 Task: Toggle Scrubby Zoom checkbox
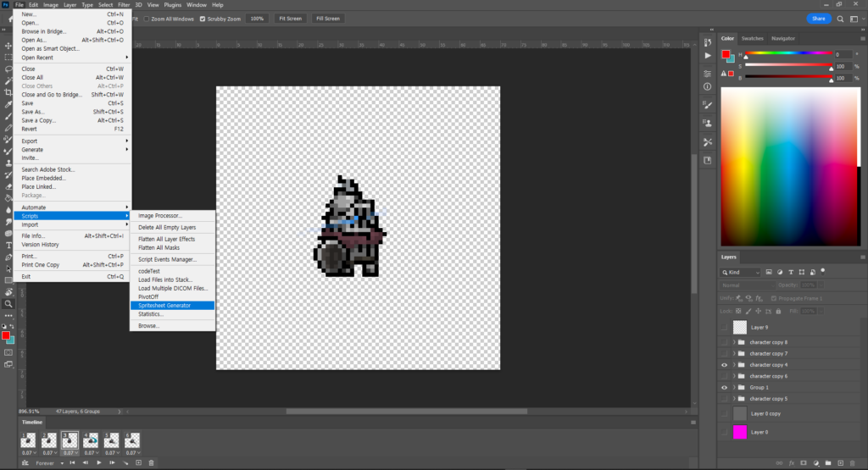pos(203,19)
